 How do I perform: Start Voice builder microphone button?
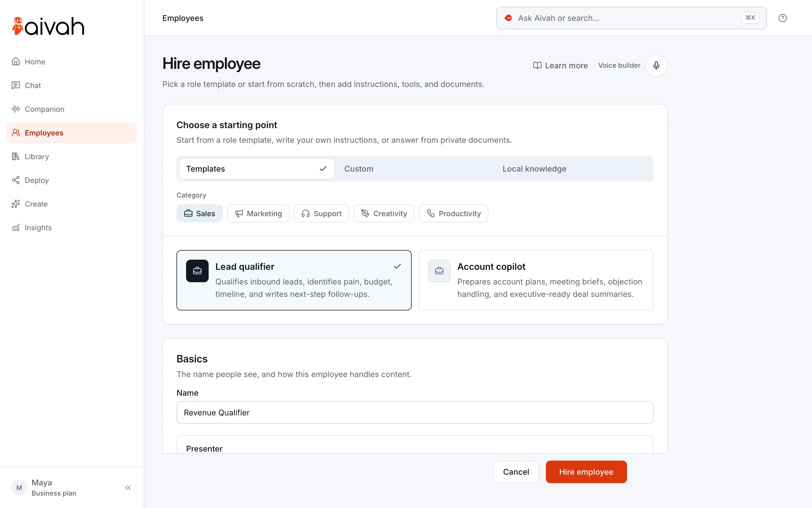point(656,65)
